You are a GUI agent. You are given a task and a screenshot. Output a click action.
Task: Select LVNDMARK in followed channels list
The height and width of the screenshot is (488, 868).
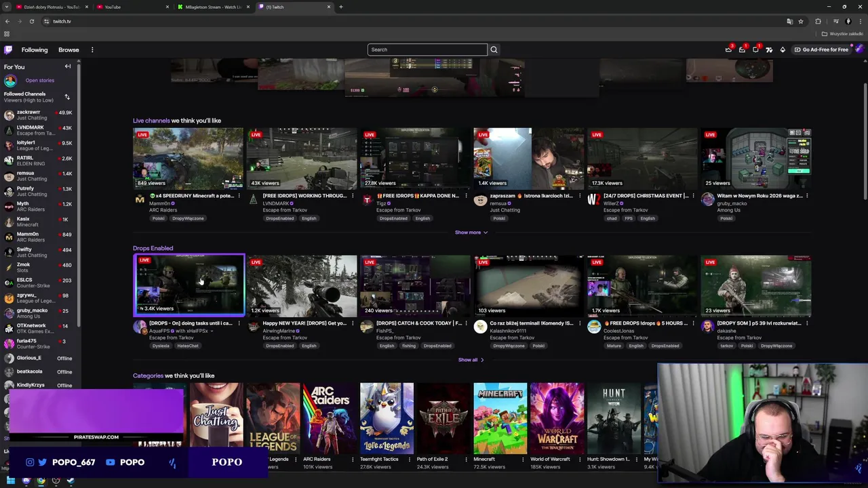click(x=38, y=130)
